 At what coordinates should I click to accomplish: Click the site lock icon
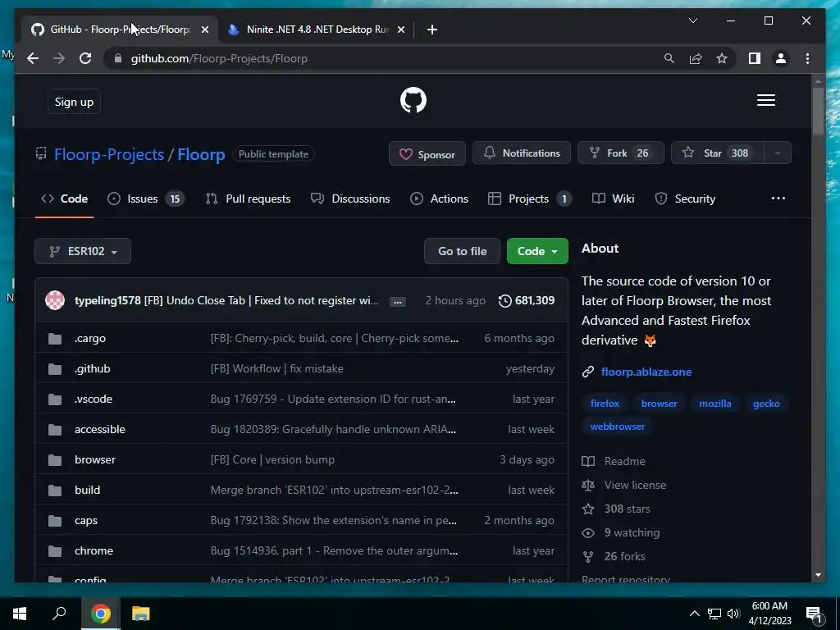tap(118, 58)
